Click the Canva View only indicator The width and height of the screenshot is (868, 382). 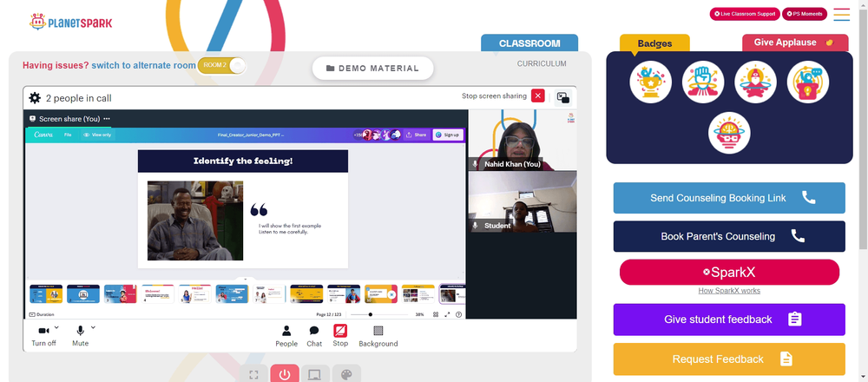pyautogui.click(x=97, y=135)
